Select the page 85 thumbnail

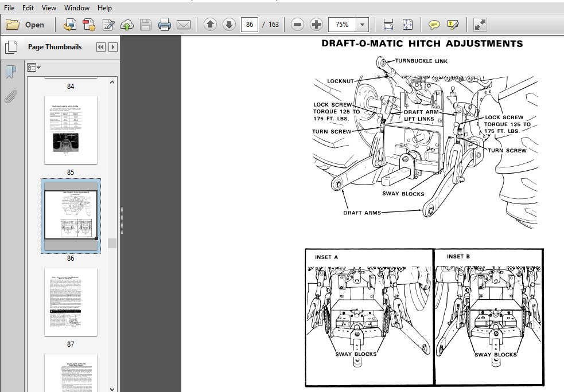pos(71,130)
